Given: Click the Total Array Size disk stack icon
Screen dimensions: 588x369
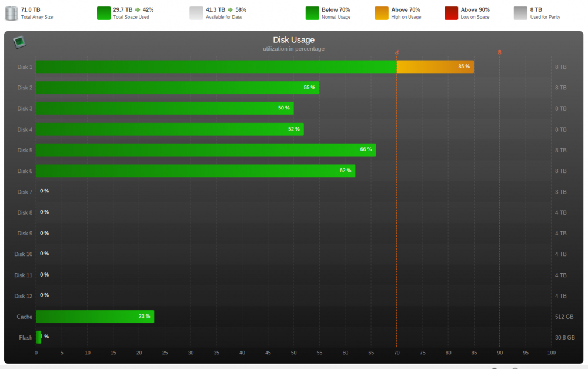Looking at the screenshot, I should [x=11, y=13].
